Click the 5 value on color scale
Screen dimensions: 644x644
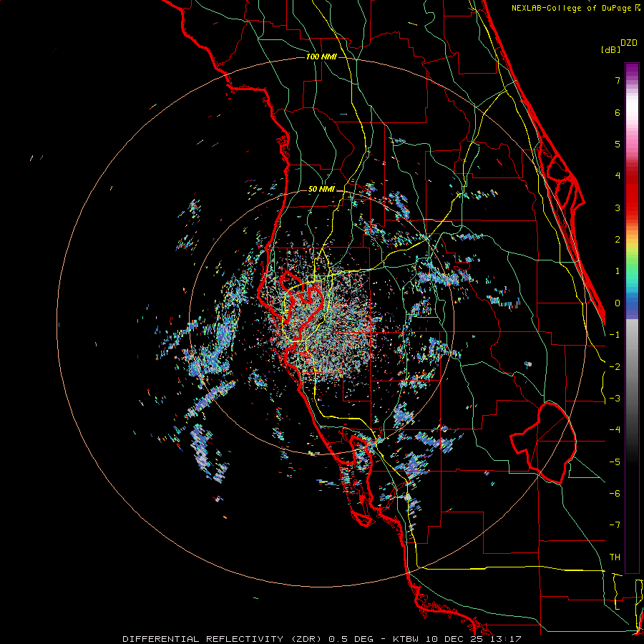pyautogui.click(x=618, y=144)
